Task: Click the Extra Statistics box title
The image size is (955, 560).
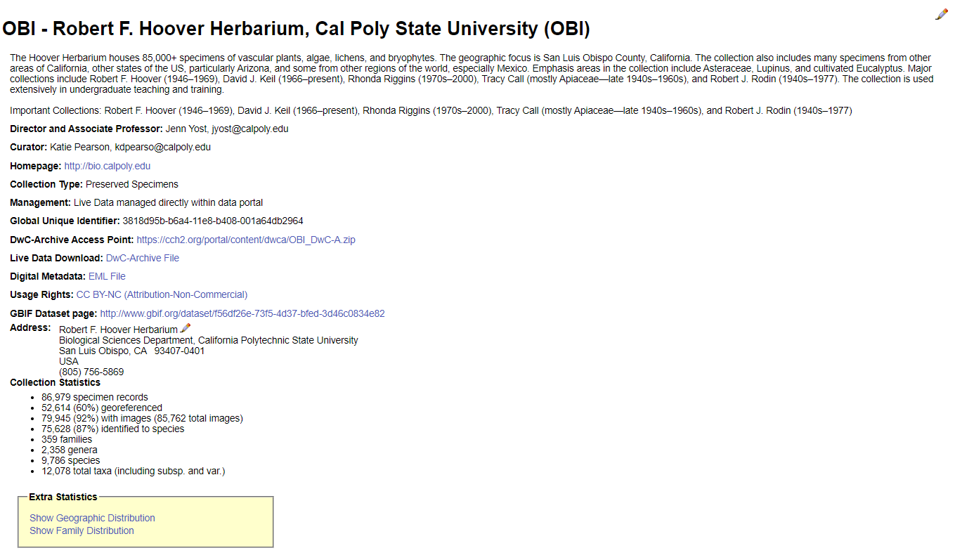Action: coord(63,497)
